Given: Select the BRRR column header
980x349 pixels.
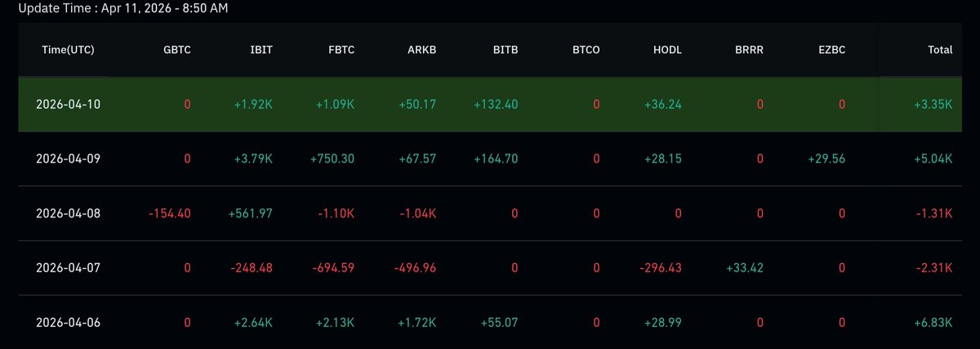Looking at the screenshot, I should [749, 50].
